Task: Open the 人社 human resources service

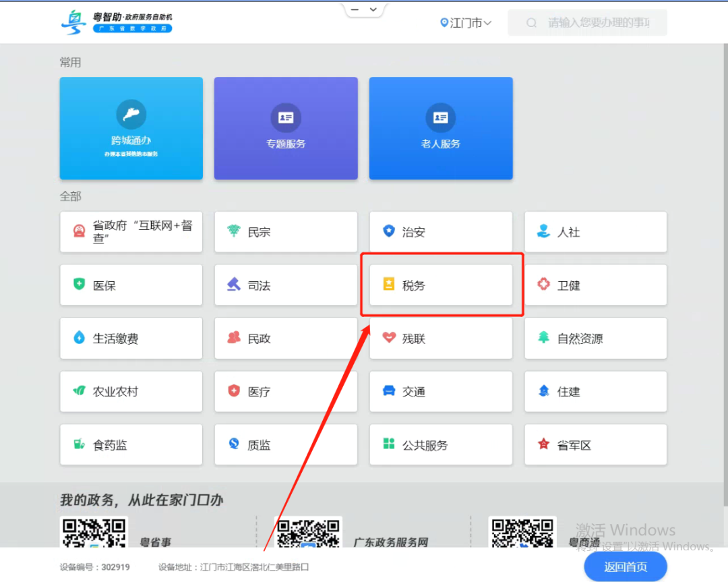Action: click(x=595, y=231)
